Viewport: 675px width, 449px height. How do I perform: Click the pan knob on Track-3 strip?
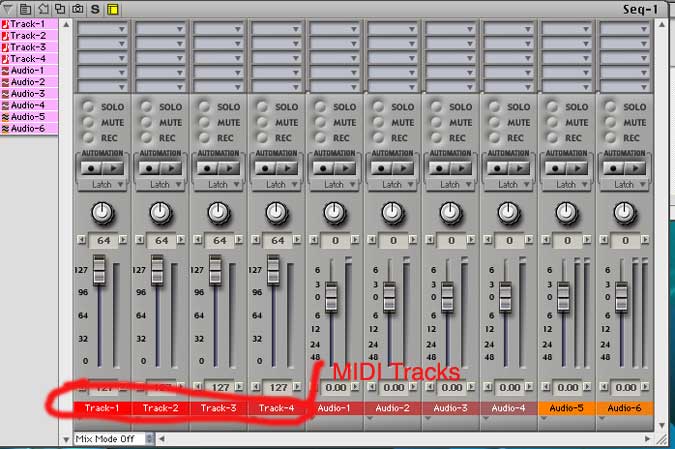pyautogui.click(x=218, y=212)
